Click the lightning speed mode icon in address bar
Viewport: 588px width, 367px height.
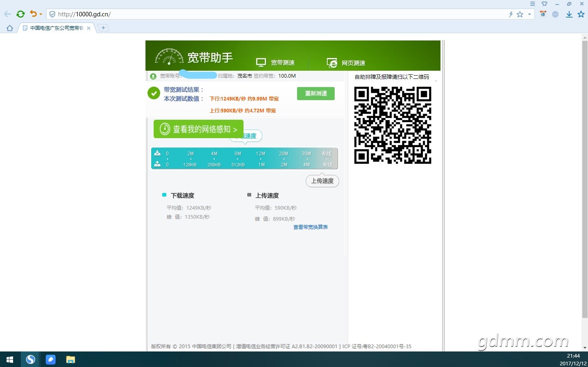[511, 14]
